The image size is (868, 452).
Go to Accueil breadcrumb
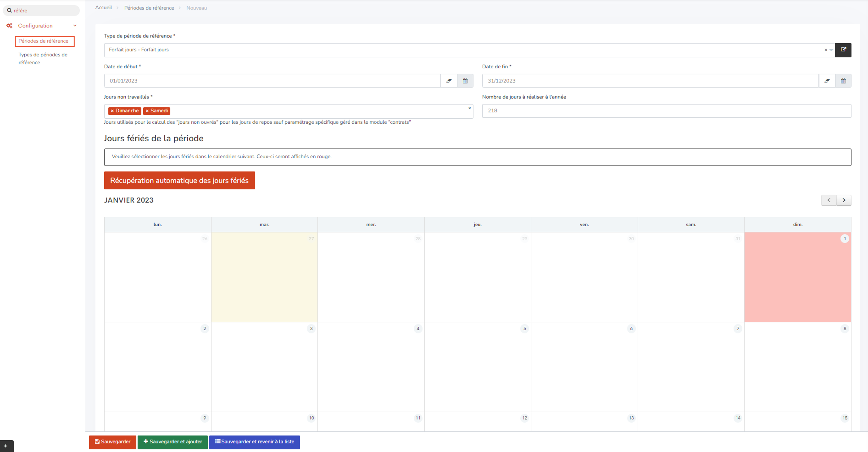pos(103,7)
